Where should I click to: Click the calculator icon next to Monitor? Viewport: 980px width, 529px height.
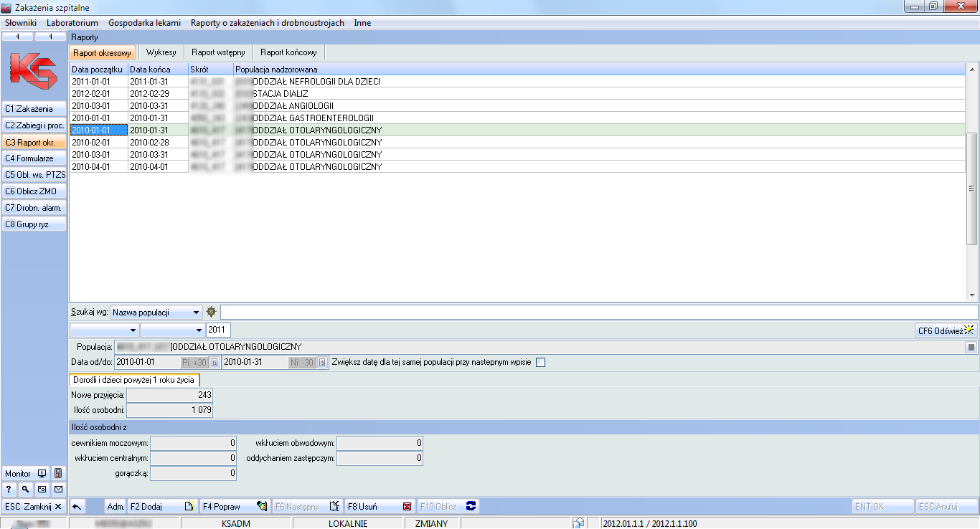coord(59,474)
